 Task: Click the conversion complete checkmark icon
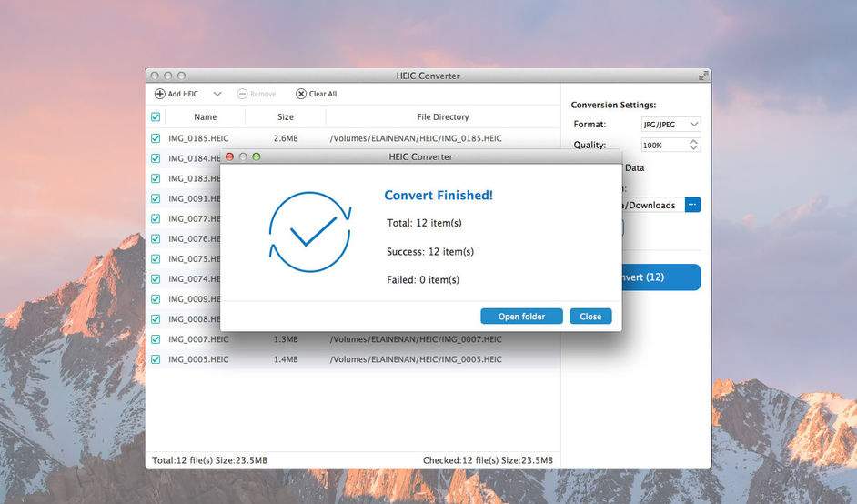click(x=310, y=232)
